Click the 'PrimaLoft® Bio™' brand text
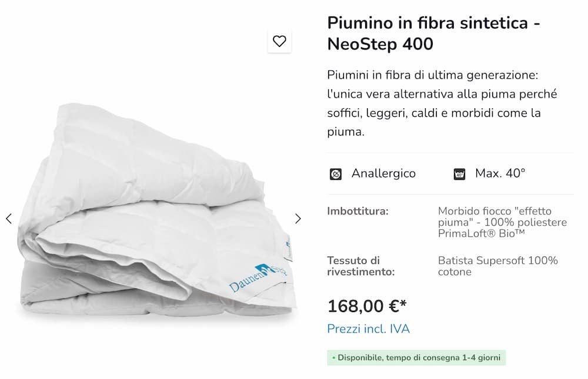588x379 pixels. pyautogui.click(x=482, y=234)
